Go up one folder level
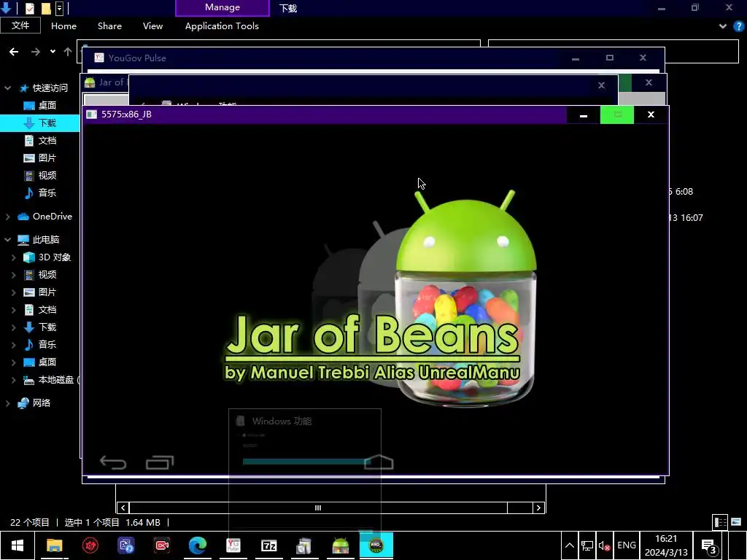The image size is (747, 560). pyautogui.click(x=68, y=52)
